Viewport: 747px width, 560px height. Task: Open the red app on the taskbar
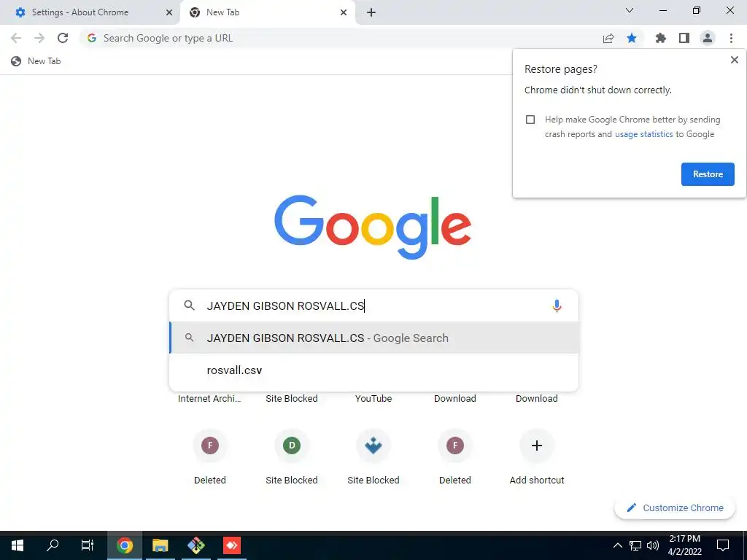(232, 545)
